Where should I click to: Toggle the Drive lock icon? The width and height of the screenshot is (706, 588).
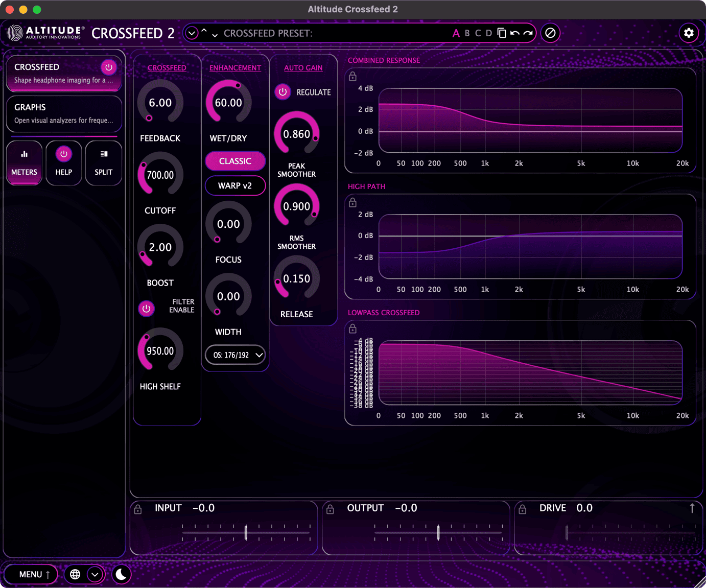[x=523, y=509]
